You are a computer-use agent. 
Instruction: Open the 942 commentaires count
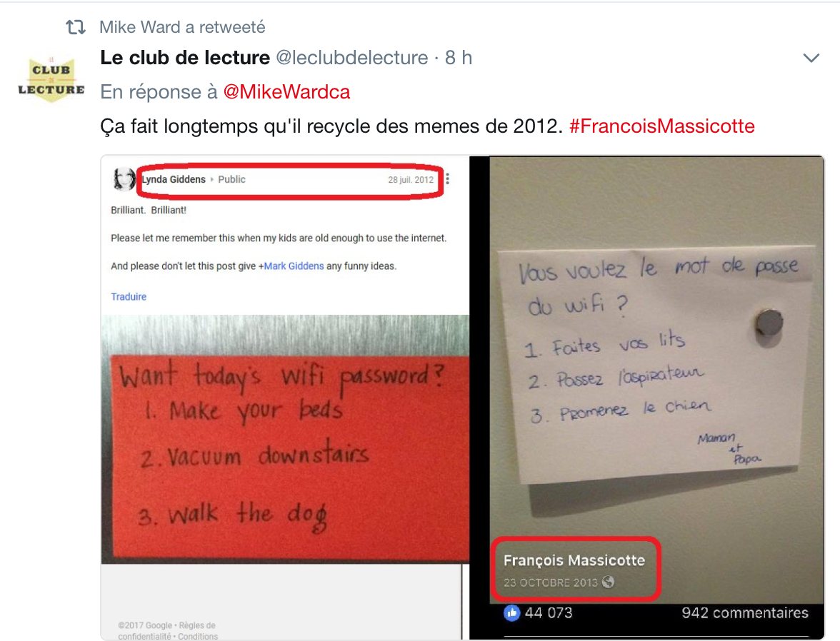pos(744,612)
